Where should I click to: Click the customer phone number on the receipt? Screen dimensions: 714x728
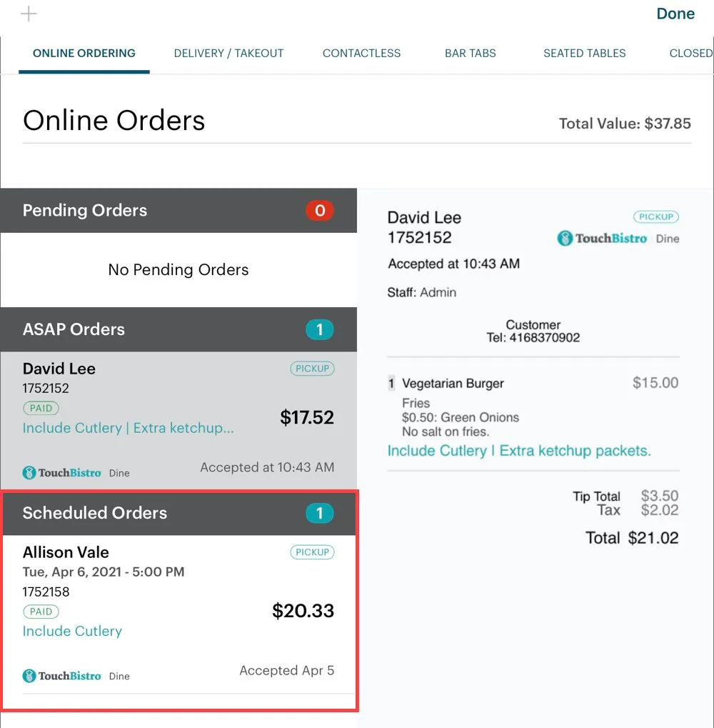(x=548, y=337)
